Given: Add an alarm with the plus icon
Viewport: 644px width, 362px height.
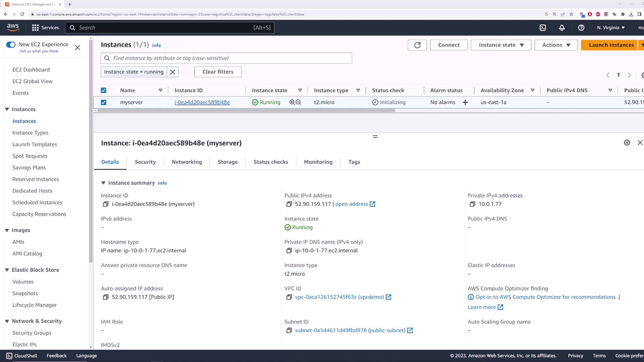Looking at the screenshot, I should [x=465, y=102].
